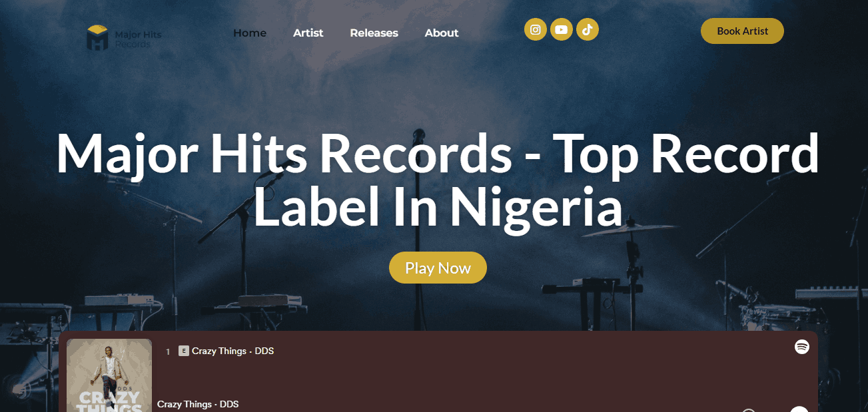Click the Crazy Things album cover thumbnail

point(109,375)
